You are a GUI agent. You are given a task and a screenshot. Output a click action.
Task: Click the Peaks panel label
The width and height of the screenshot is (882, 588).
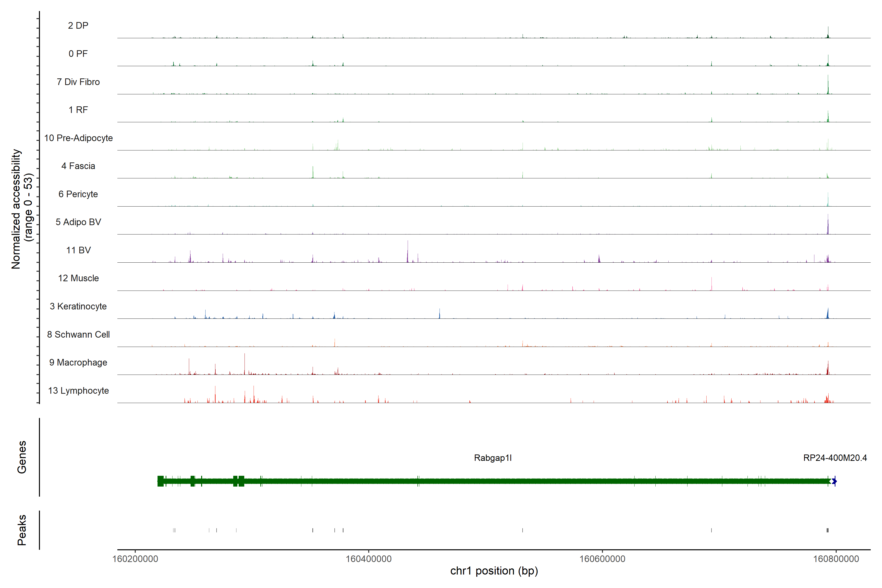click(x=22, y=530)
